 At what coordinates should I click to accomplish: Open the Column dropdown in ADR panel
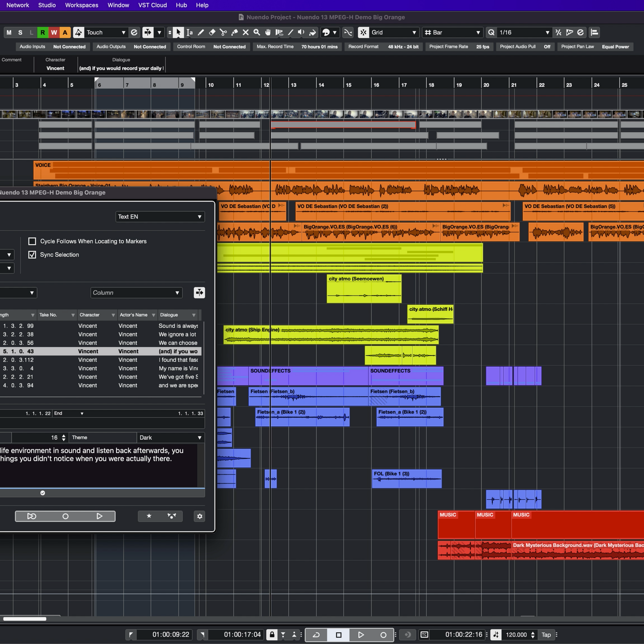click(136, 292)
